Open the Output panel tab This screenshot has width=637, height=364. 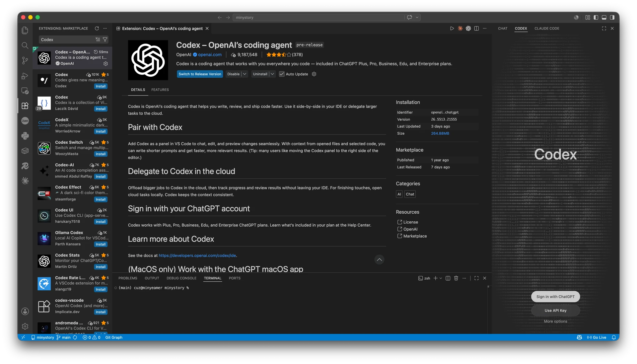(152, 278)
